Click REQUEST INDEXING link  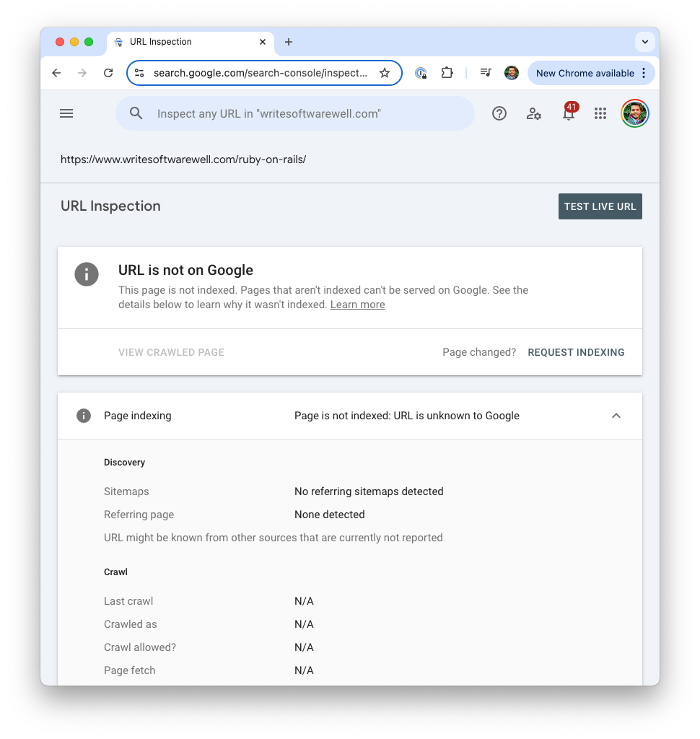[x=576, y=352]
